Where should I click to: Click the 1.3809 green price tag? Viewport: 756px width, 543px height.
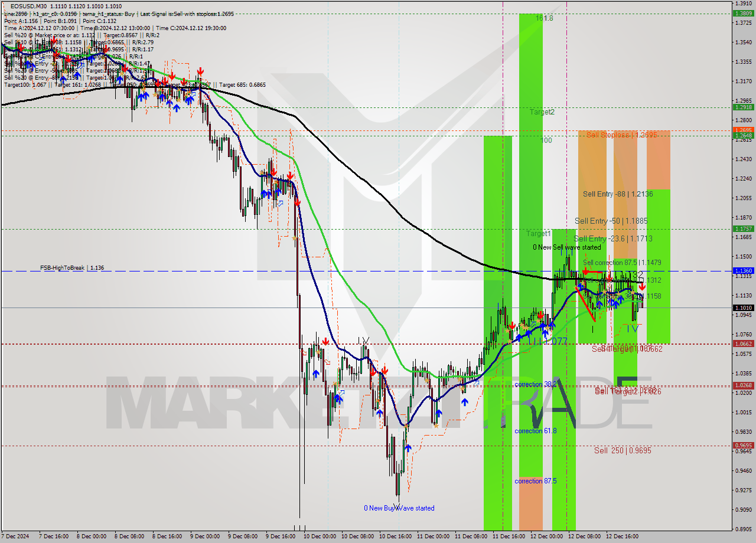coord(742,13)
